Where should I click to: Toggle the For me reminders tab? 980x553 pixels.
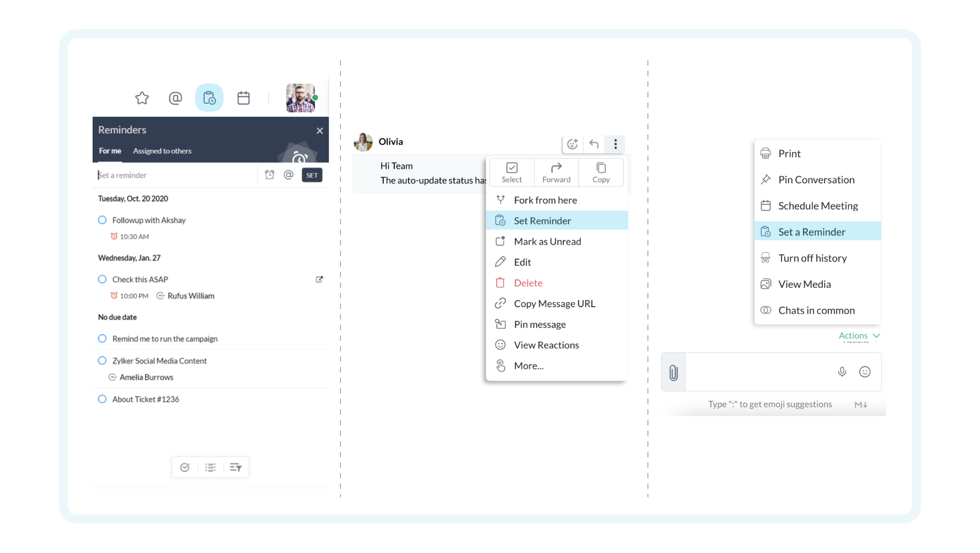pos(110,150)
